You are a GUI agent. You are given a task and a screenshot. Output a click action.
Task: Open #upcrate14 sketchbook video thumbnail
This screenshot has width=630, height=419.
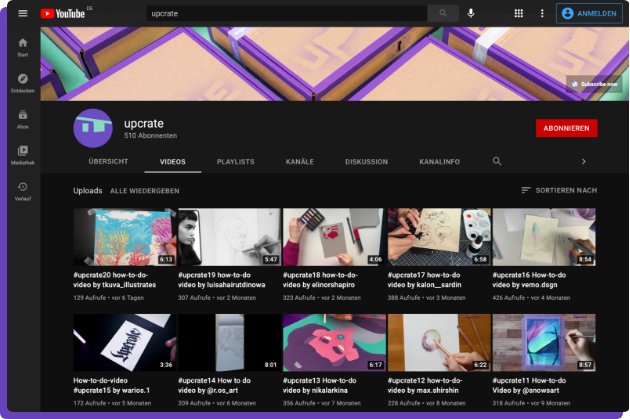point(229,342)
